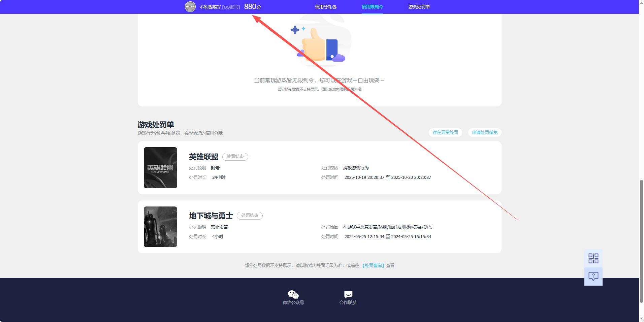Click the 微信公众号 footer label
Screen dimensions: 644x322
pos(293,302)
